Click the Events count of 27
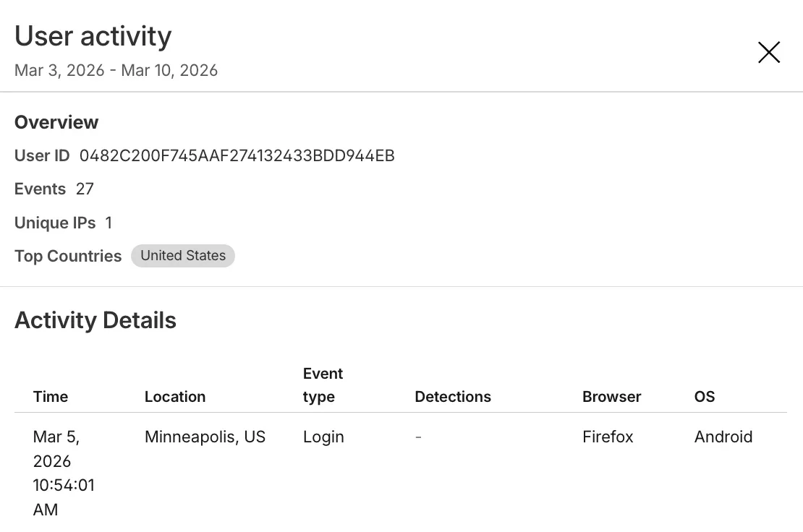This screenshot has width=803, height=532. (x=84, y=189)
